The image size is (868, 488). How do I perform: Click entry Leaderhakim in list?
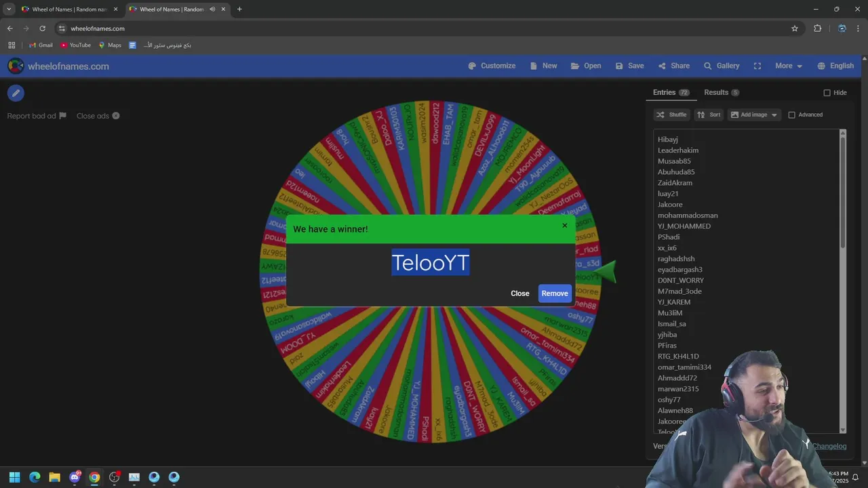(678, 150)
